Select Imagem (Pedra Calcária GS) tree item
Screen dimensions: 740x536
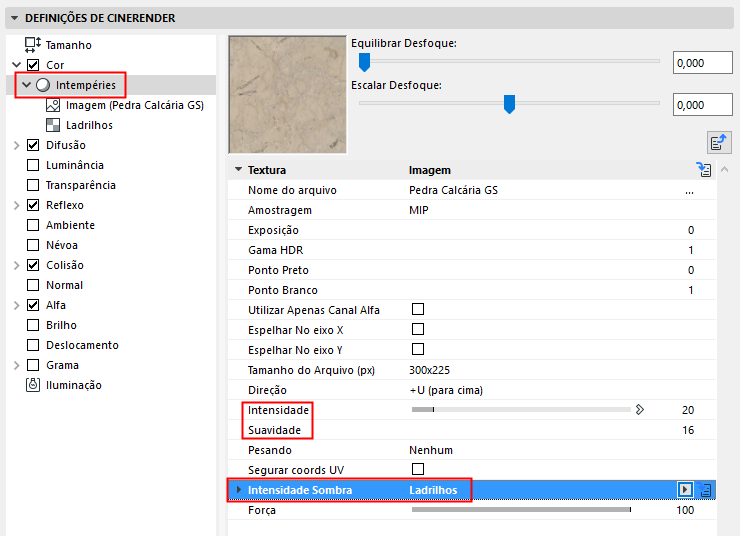tap(135, 105)
